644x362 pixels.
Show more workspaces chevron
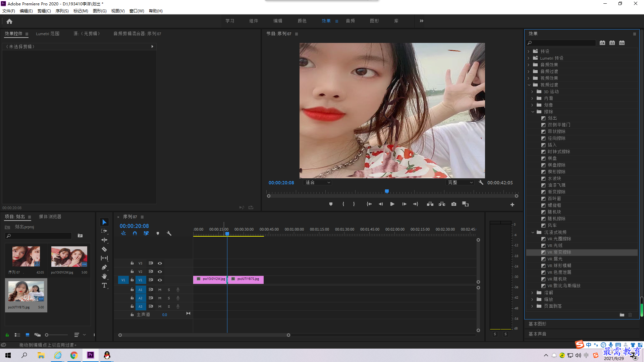point(422,21)
